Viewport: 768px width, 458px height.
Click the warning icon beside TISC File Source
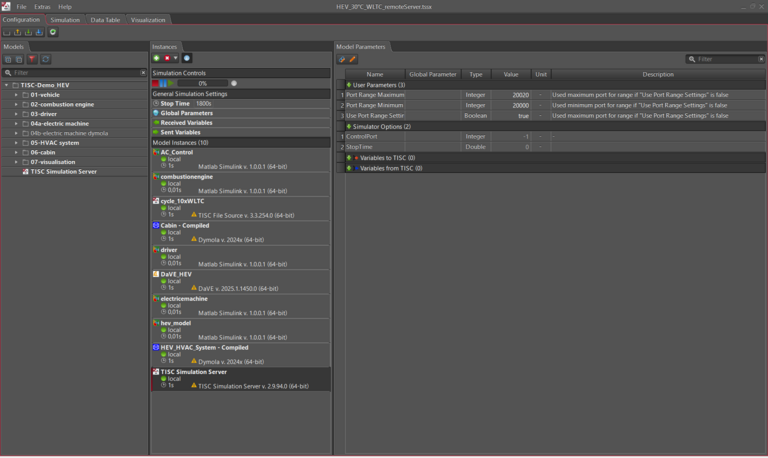tap(194, 215)
